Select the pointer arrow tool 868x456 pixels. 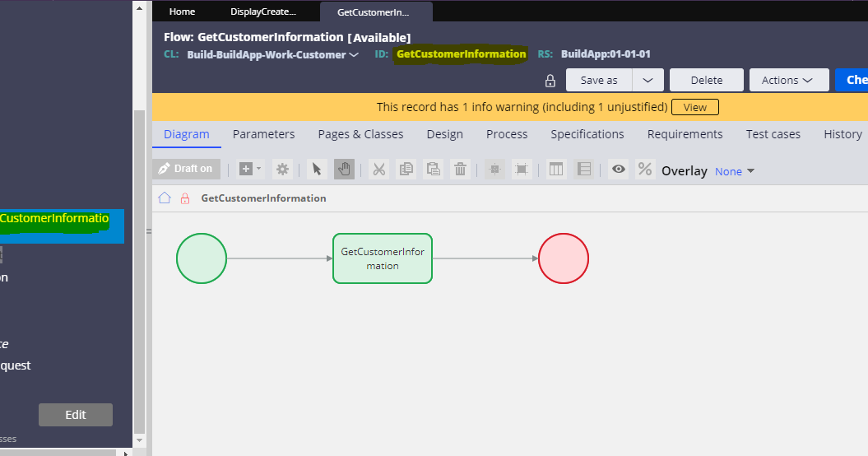(x=317, y=169)
